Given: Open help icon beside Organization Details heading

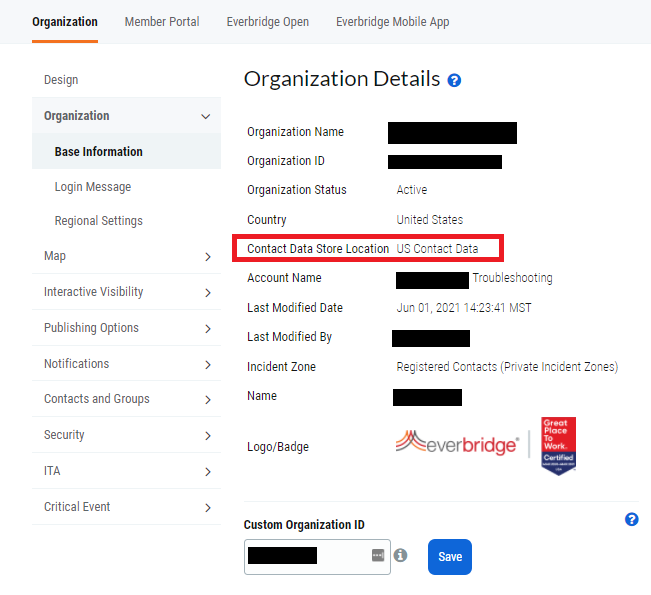Looking at the screenshot, I should coord(454,80).
